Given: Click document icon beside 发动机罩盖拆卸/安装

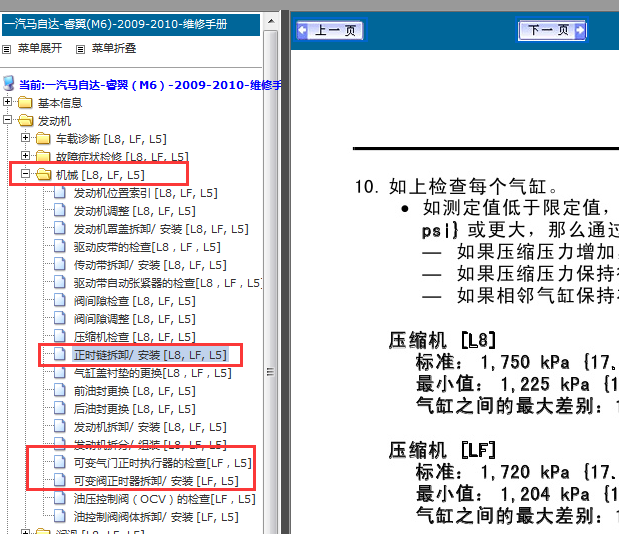Looking at the screenshot, I should click(60, 228).
